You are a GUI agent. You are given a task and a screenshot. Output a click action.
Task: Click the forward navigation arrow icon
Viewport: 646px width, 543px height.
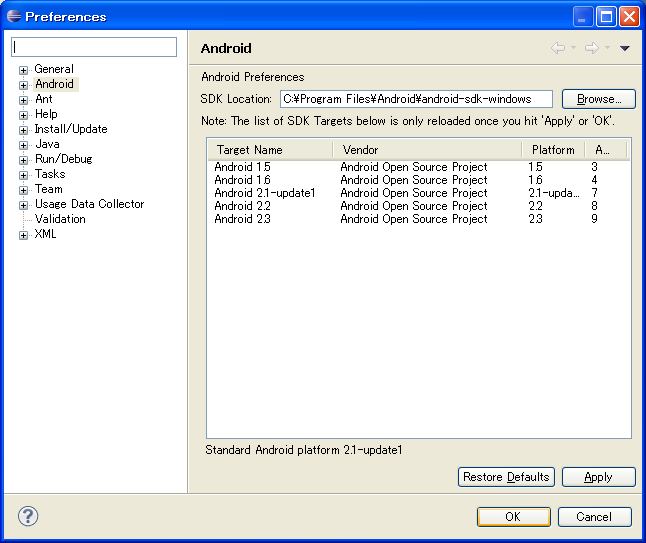point(591,48)
